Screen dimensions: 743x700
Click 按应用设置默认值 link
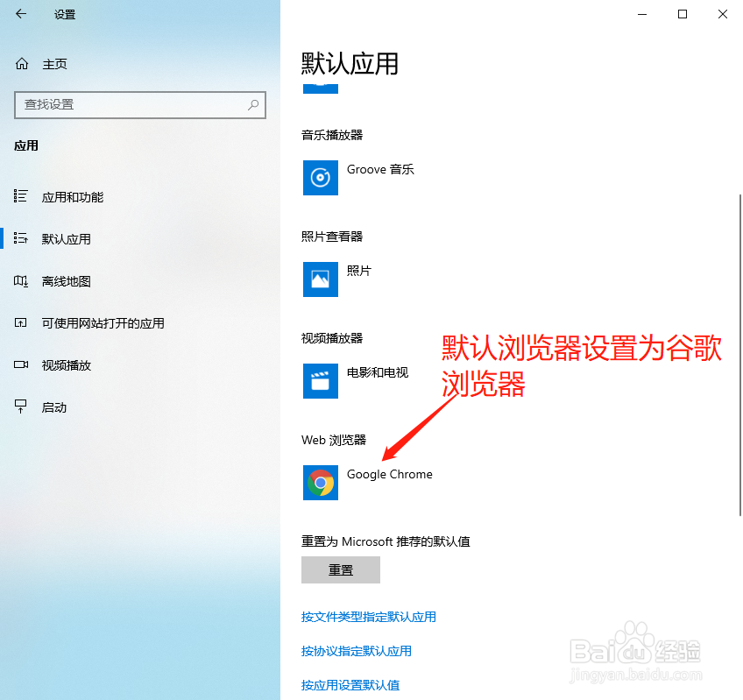(x=350, y=685)
